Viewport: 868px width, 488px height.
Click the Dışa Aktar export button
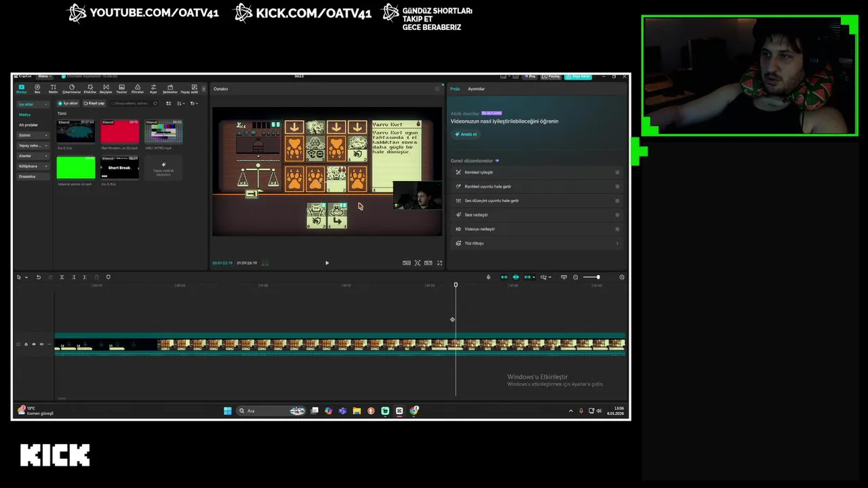578,76
